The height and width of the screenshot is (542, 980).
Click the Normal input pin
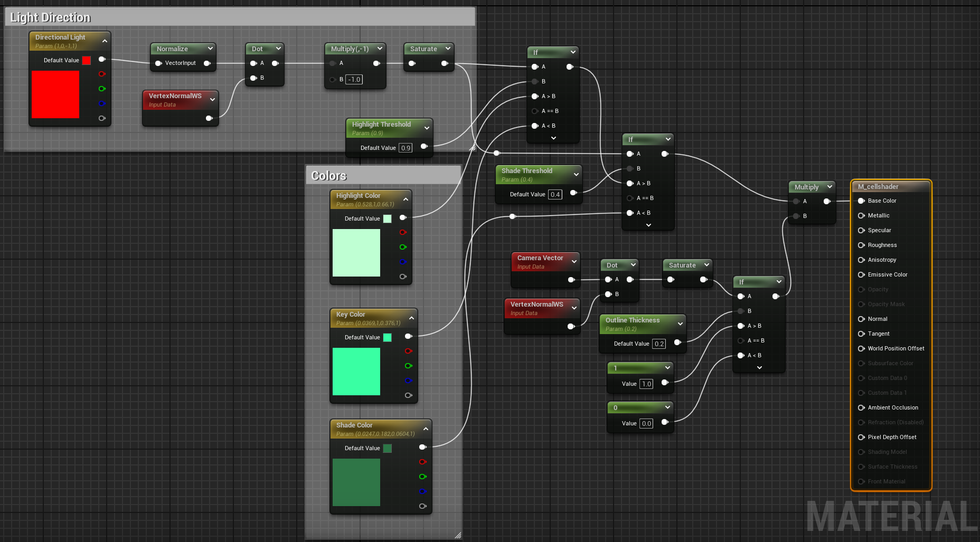tap(861, 319)
